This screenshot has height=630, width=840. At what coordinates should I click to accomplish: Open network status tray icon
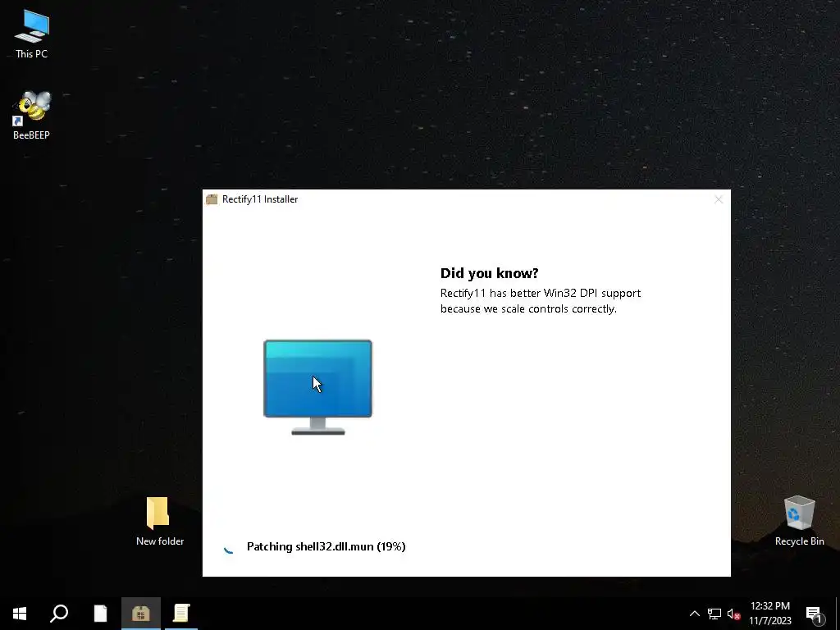714,614
